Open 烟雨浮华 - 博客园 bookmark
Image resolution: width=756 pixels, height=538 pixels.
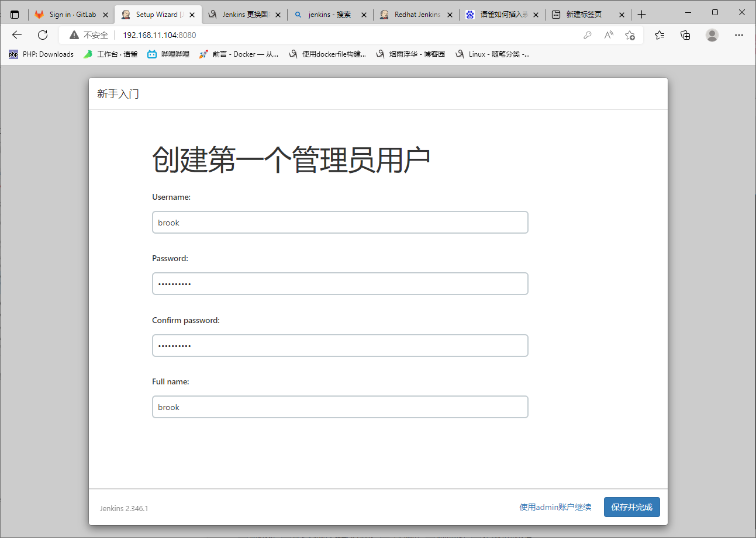410,54
